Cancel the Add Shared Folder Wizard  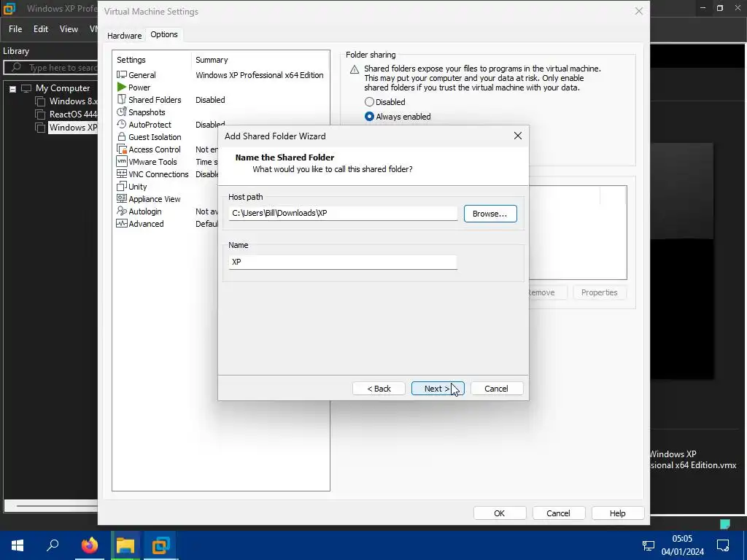point(496,389)
